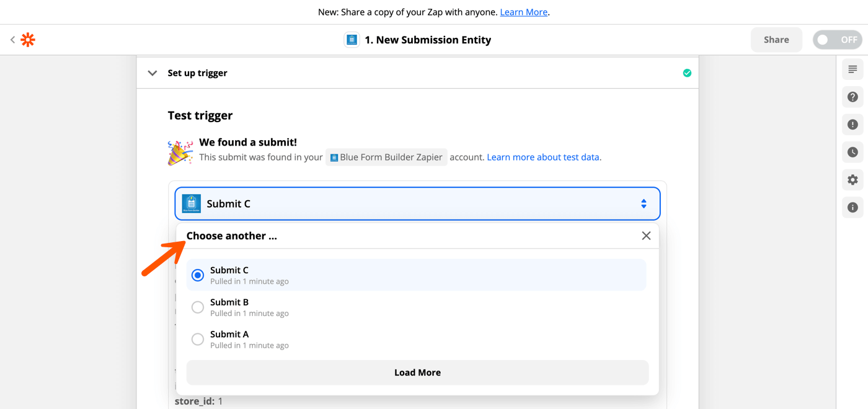
Task: Click the Zapier logo in the header
Action: (27, 39)
